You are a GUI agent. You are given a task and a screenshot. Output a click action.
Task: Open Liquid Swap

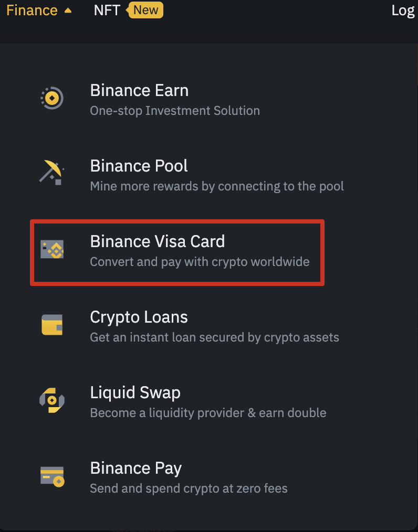135,392
